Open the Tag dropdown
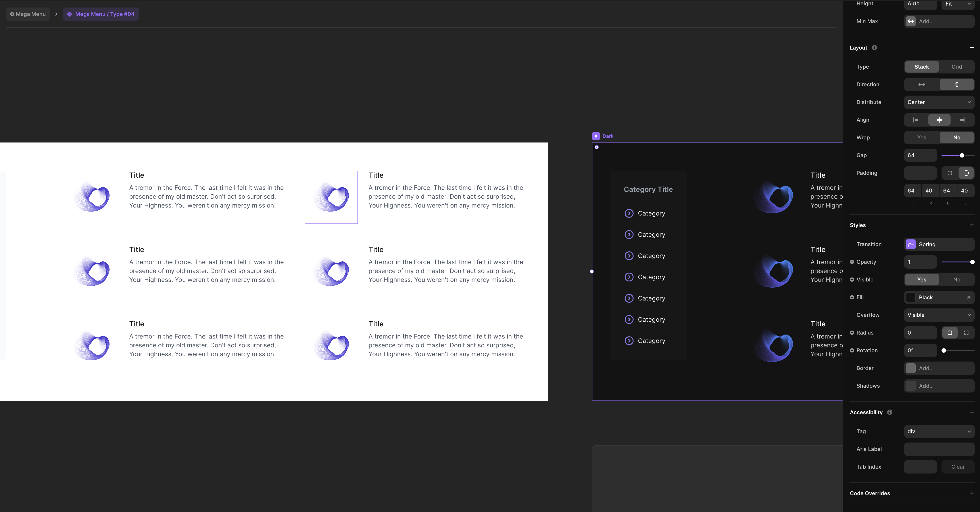The width and height of the screenshot is (980, 512). 939,431
